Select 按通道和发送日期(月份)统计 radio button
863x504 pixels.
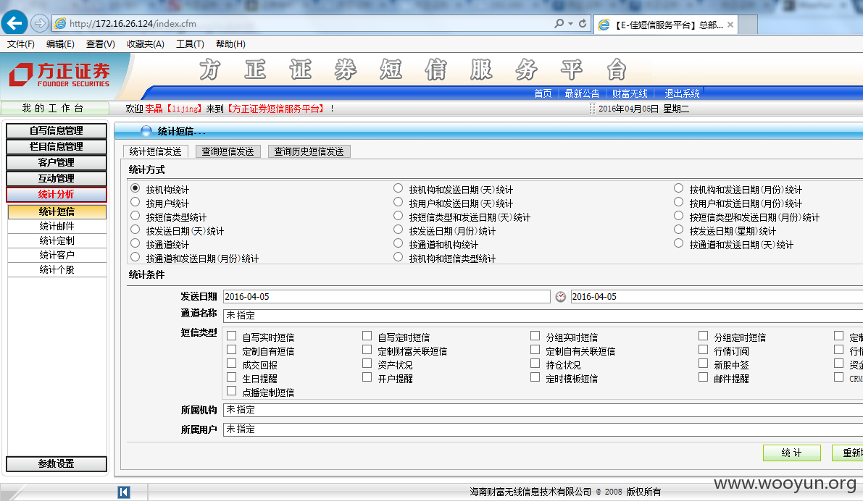pyautogui.click(x=135, y=257)
